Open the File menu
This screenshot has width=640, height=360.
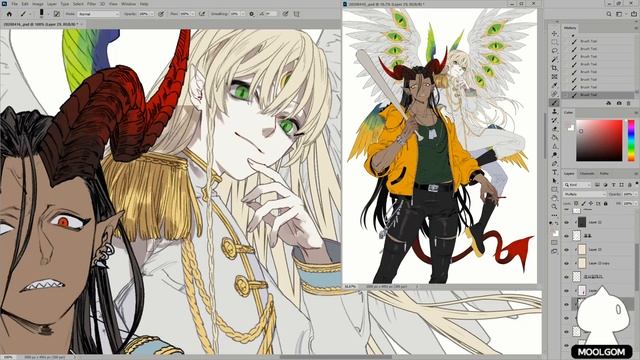pos(15,4)
